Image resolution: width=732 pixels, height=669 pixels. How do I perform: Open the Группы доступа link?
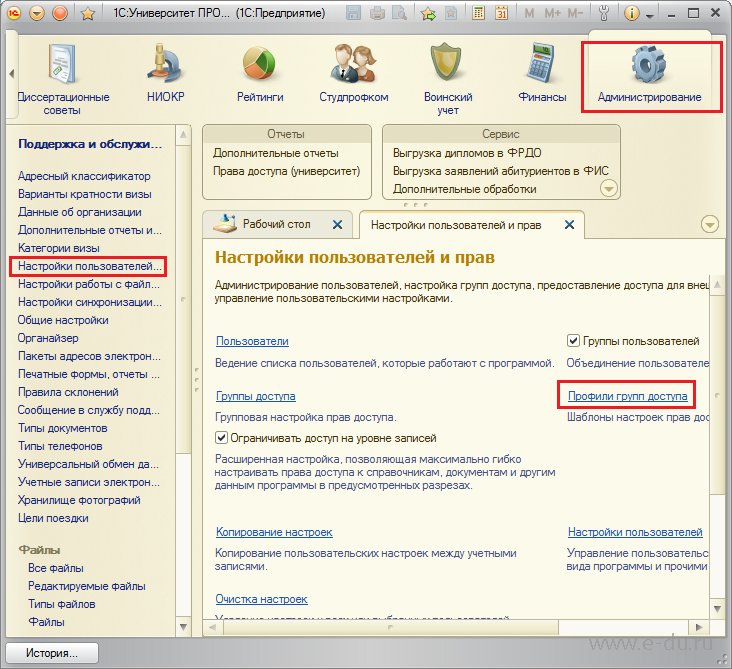tap(255, 396)
